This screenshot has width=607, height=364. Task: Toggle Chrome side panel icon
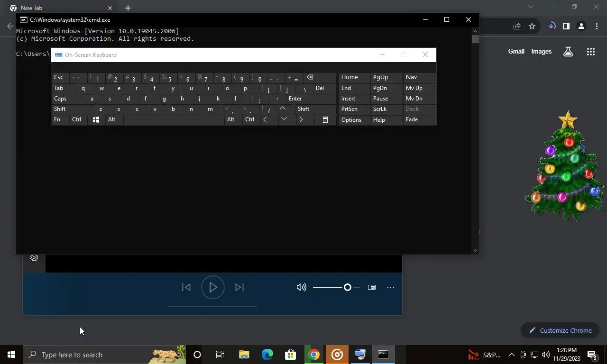tap(566, 26)
